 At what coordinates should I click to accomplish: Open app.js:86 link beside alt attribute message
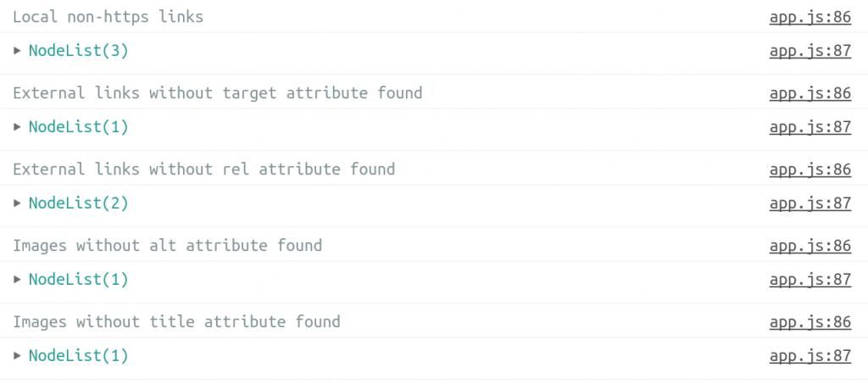(x=810, y=245)
